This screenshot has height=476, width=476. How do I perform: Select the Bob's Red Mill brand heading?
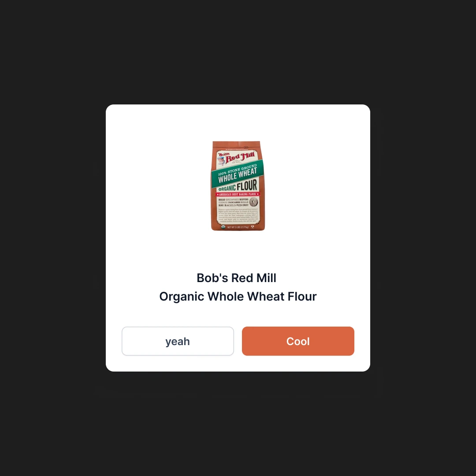coord(237,278)
